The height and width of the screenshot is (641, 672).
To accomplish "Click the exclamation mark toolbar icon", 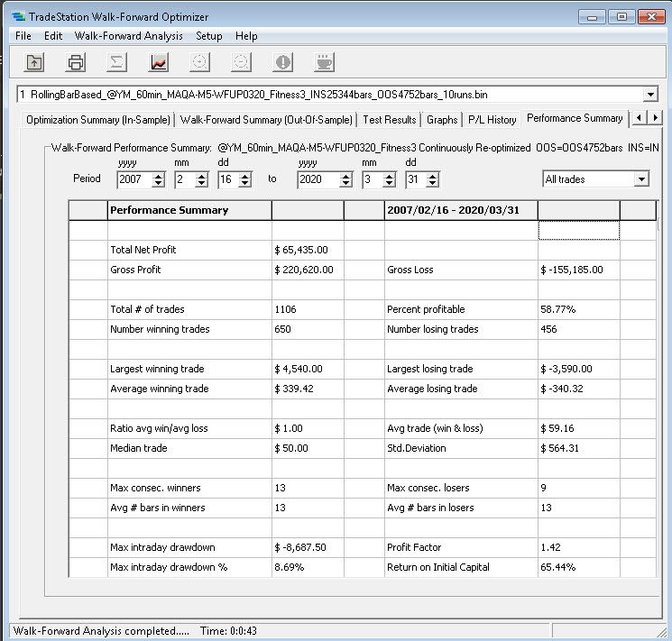I will pos(283,62).
